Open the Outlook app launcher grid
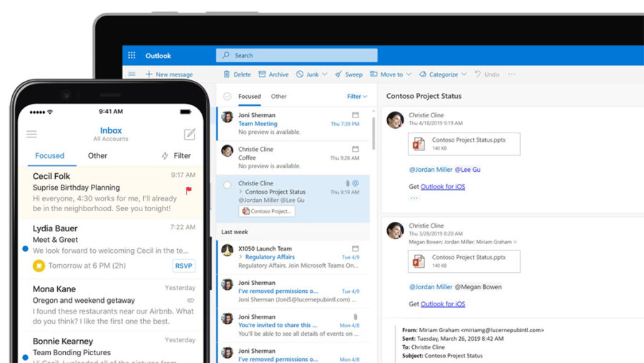 click(132, 55)
